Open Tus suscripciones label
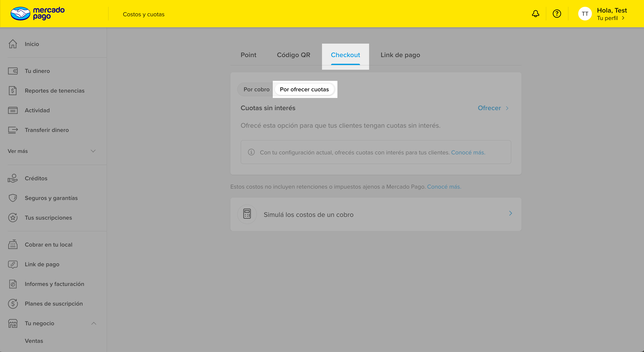This screenshot has width=644, height=352. coord(48,218)
